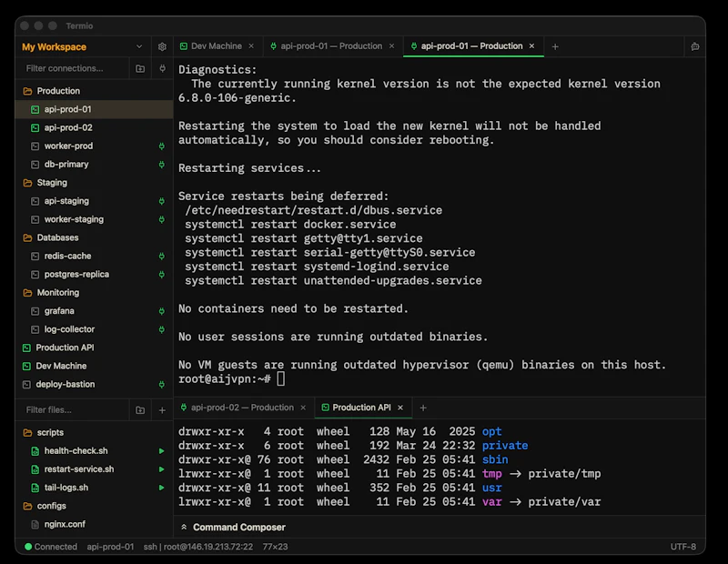Select api-prod-01 connection in sidebar
The width and height of the screenshot is (728, 564).
pos(95,109)
